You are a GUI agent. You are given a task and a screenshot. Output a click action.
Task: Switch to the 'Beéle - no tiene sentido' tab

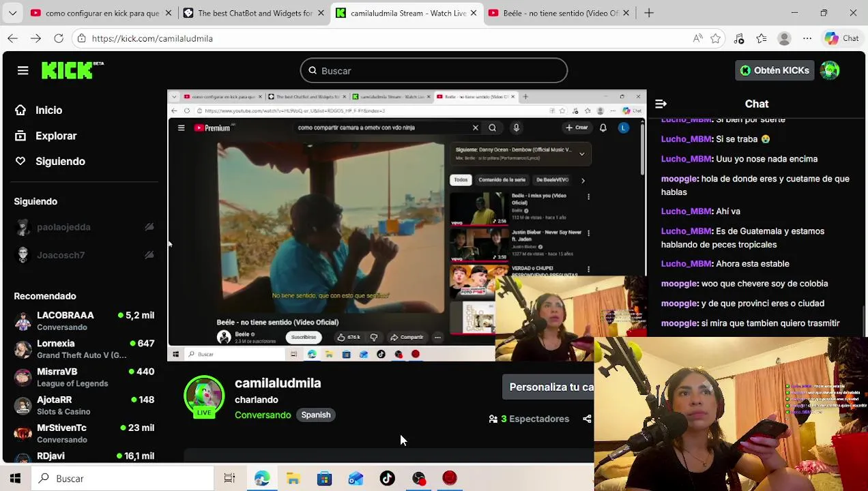pos(560,13)
